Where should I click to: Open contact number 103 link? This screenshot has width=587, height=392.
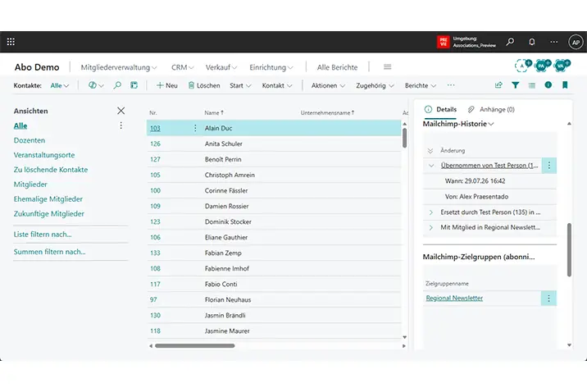(155, 128)
